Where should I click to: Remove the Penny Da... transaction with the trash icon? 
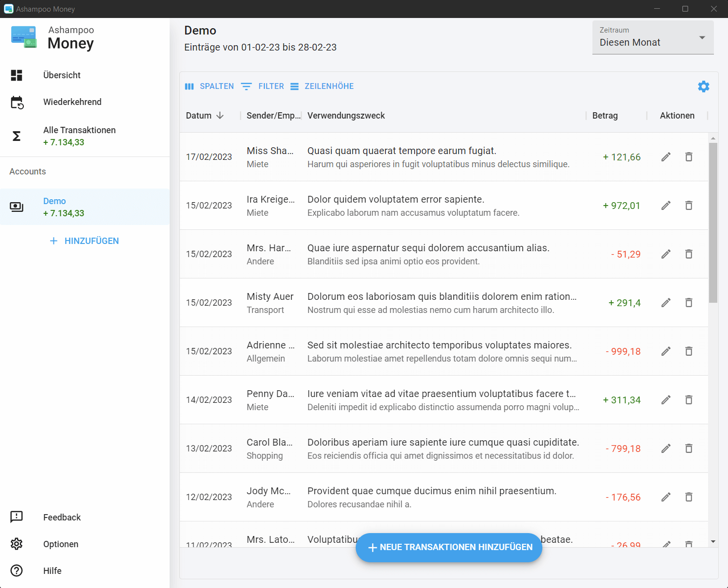coord(689,400)
